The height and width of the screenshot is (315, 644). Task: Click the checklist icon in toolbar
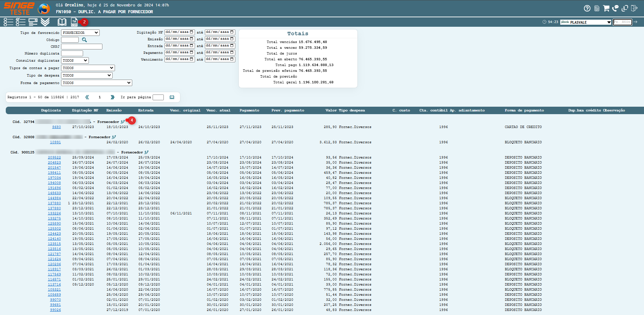pos(20,22)
